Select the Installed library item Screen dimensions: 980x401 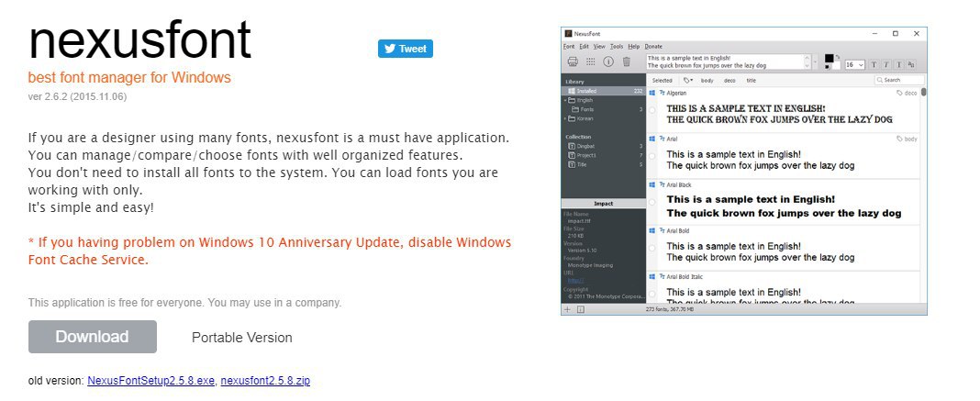(604, 91)
